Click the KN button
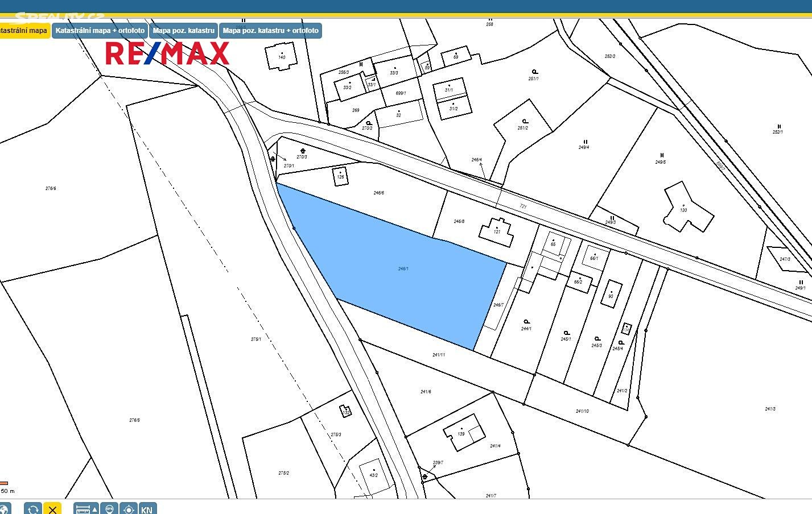Screen dimensions: 812x514 coord(147,509)
